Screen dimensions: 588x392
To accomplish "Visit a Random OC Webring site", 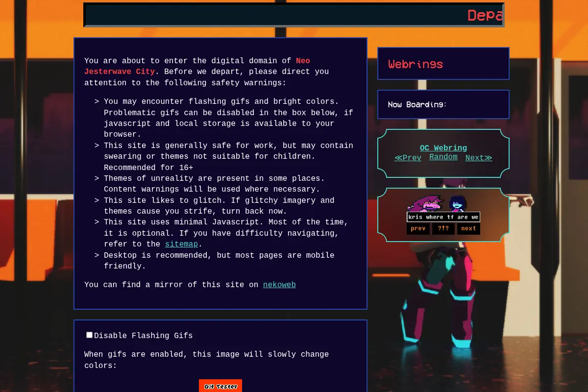I will point(443,157).
